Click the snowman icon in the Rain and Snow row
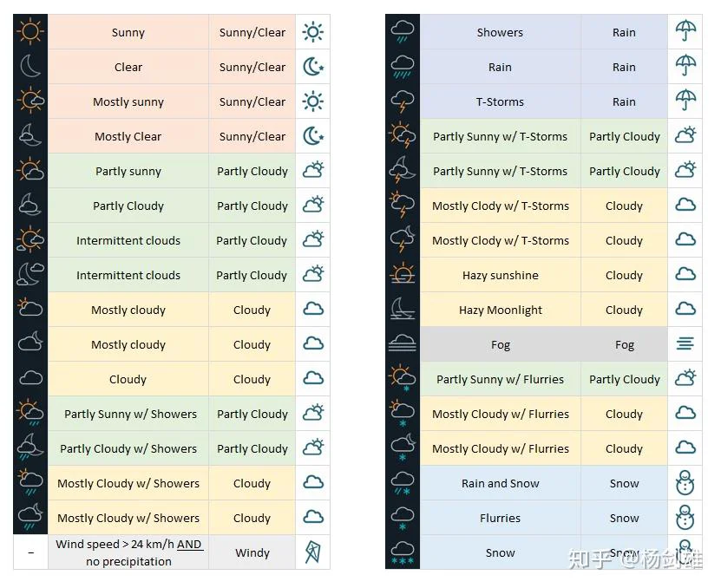The height and width of the screenshot is (588, 721). [x=685, y=483]
